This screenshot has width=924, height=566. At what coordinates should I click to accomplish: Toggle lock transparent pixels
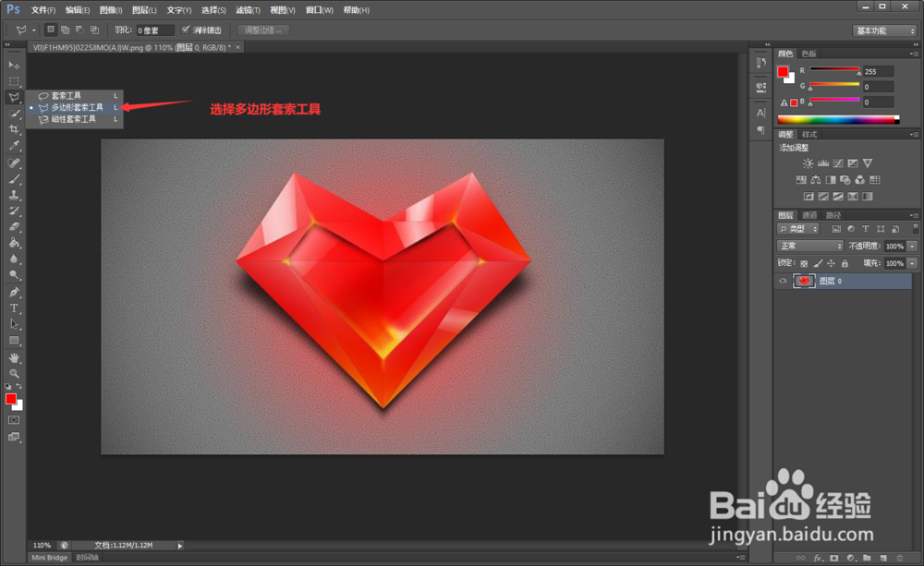point(804,263)
